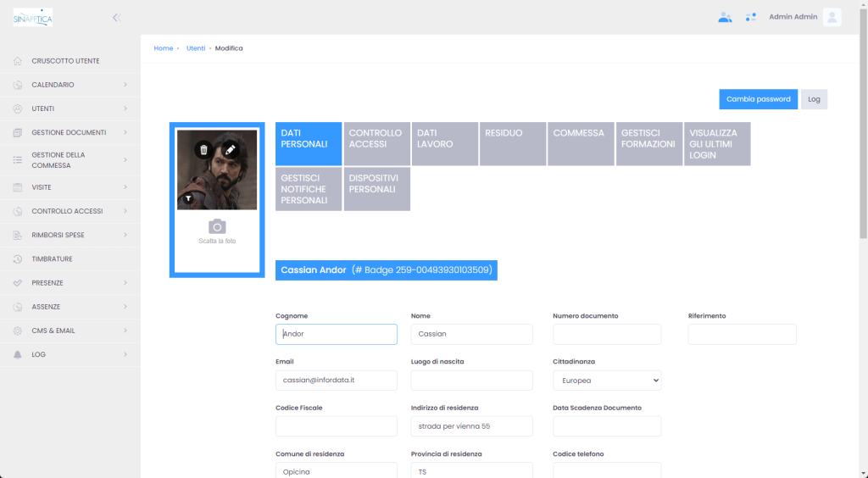This screenshot has height=478, width=868.
Task: Edit the profile photo with pencil icon
Action: tap(230, 150)
